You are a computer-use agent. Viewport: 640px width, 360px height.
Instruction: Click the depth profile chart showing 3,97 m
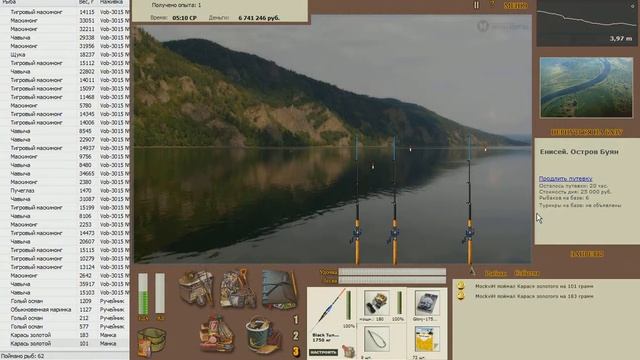pos(588,23)
